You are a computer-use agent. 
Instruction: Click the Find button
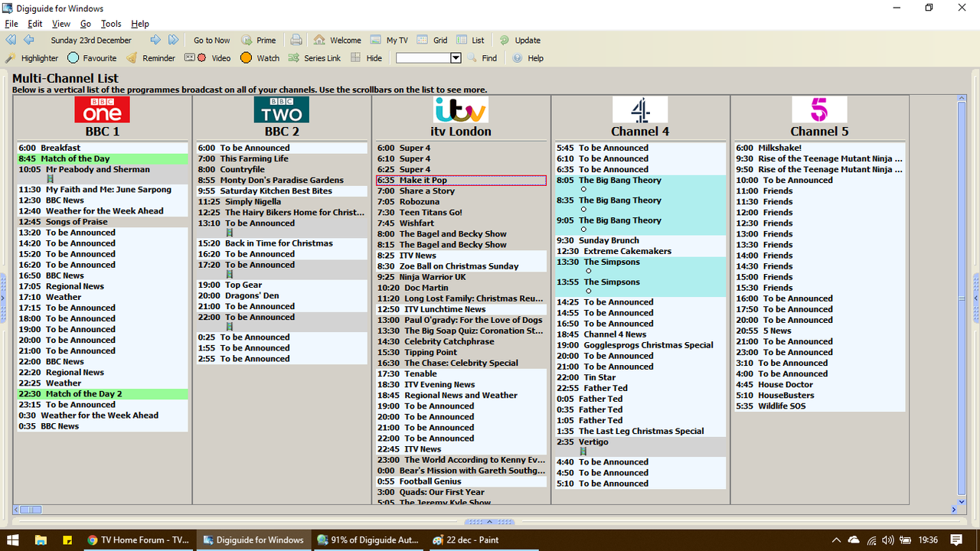pos(482,58)
